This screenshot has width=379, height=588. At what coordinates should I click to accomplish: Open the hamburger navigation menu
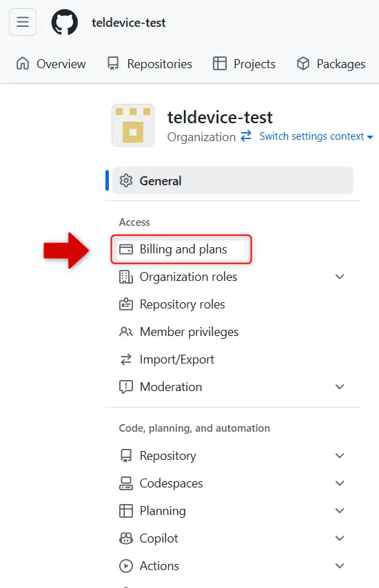click(x=23, y=22)
